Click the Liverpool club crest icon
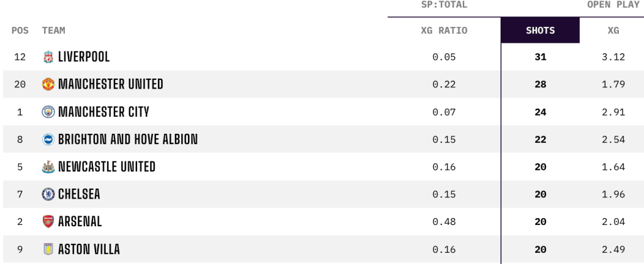 pos(48,57)
